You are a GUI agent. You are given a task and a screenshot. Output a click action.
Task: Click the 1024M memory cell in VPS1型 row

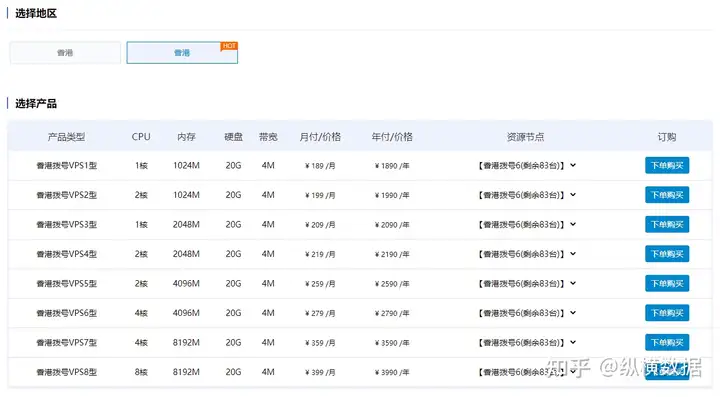[186, 166]
